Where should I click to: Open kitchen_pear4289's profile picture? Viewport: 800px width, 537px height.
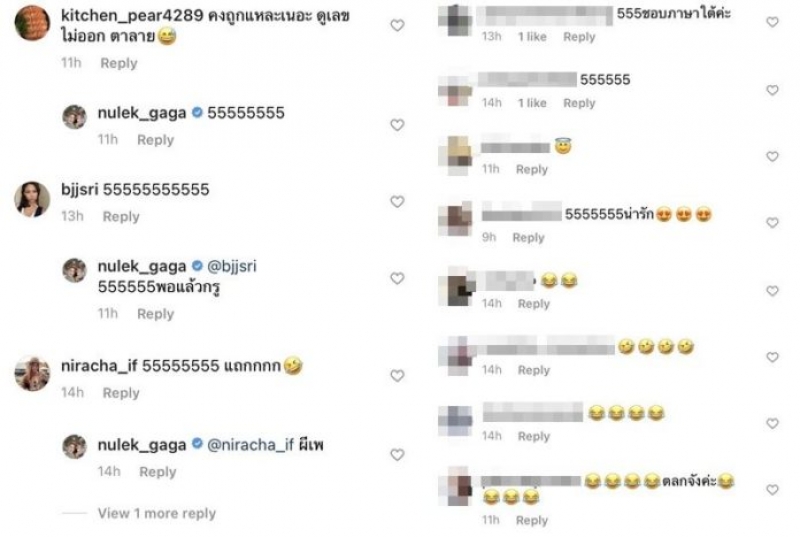32,23
